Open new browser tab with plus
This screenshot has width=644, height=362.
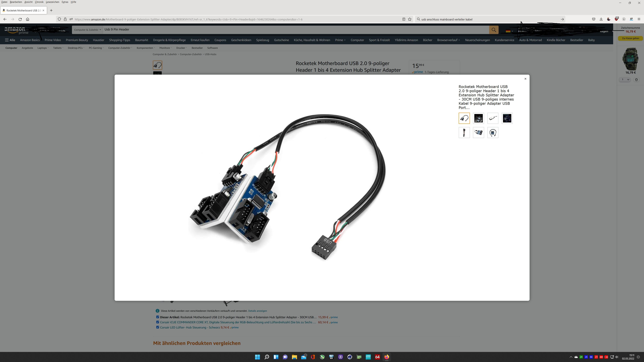51,10
